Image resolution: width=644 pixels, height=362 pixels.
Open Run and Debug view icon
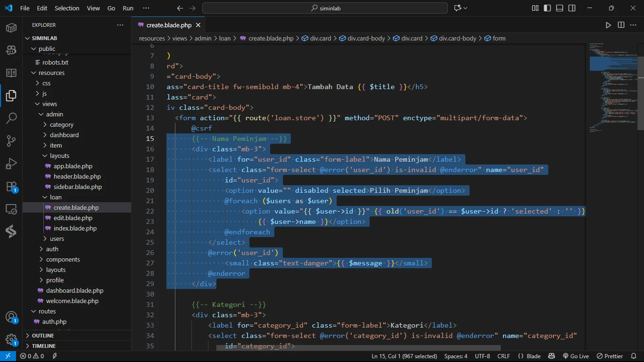(x=11, y=164)
